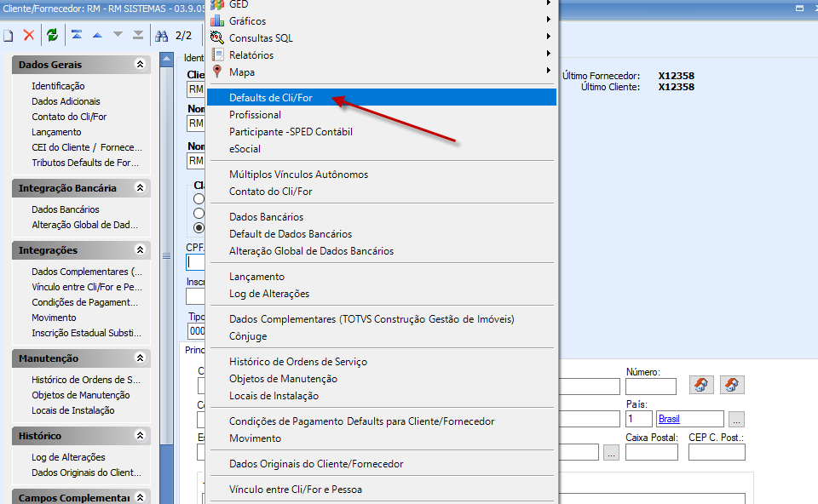Collapse the Manutenção section

coord(140,358)
